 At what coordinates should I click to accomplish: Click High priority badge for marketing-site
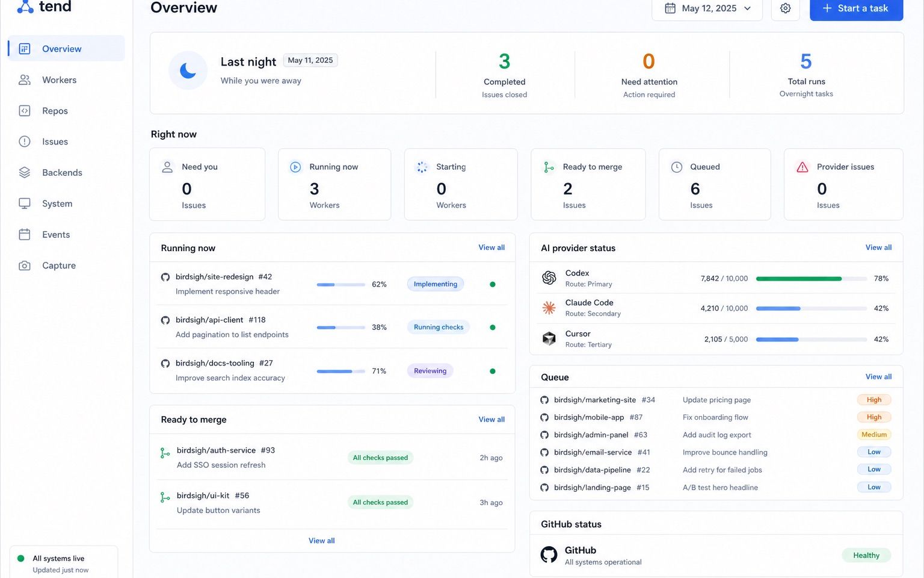(874, 400)
